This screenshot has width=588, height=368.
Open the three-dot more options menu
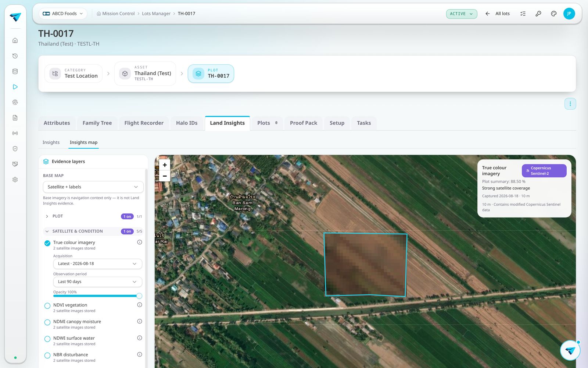tap(570, 104)
